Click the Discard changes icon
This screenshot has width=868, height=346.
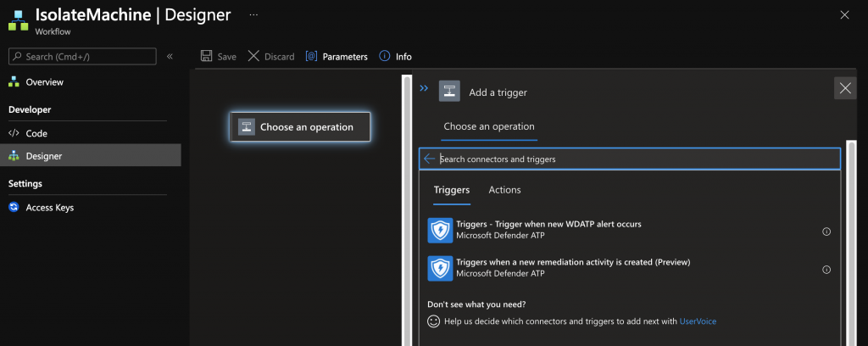click(254, 57)
